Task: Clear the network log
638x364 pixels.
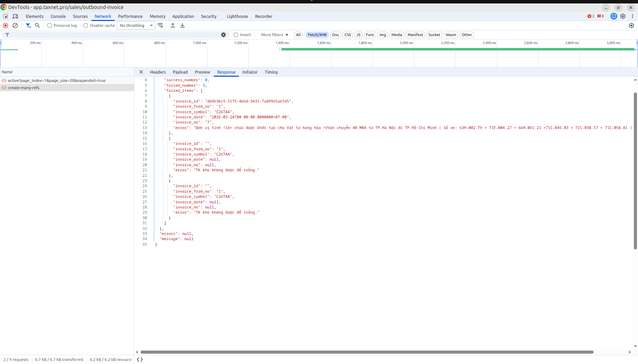Action: (x=15, y=25)
